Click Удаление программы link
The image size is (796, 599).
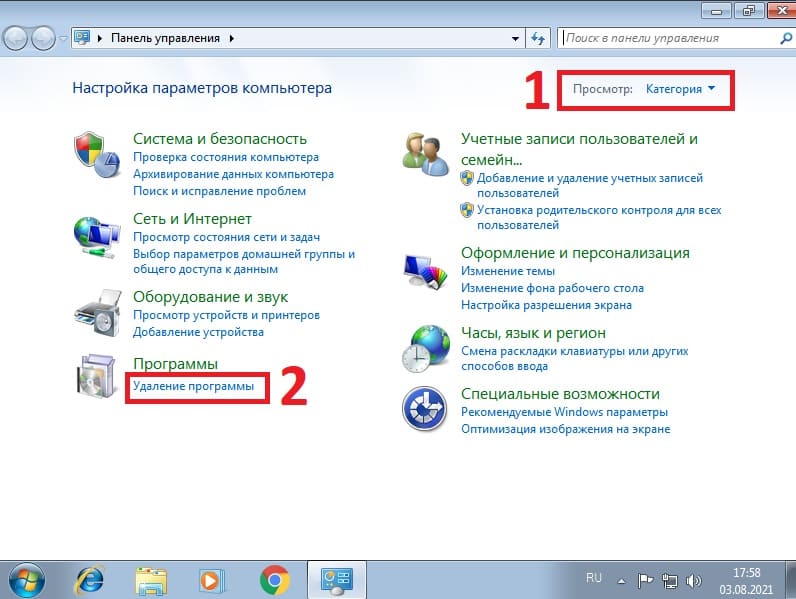coord(193,386)
